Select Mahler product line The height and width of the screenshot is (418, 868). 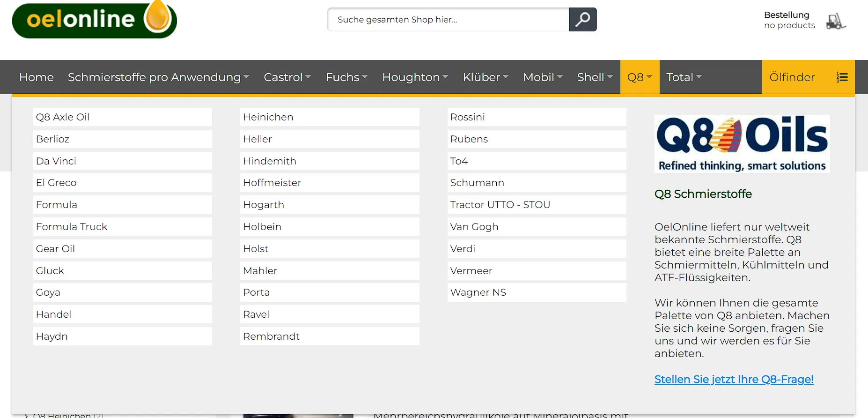[330, 271]
